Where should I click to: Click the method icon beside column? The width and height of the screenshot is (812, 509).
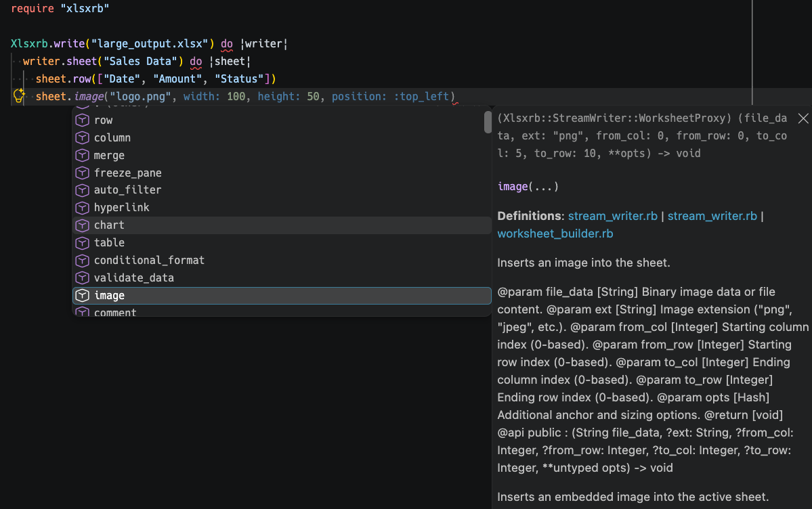[x=83, y=137]
